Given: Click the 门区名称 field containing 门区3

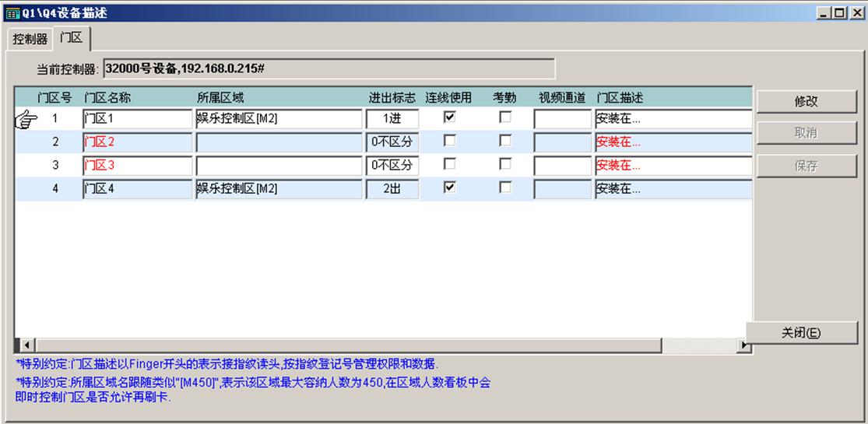Looking at the screenshot, I should tap(137, 166).
